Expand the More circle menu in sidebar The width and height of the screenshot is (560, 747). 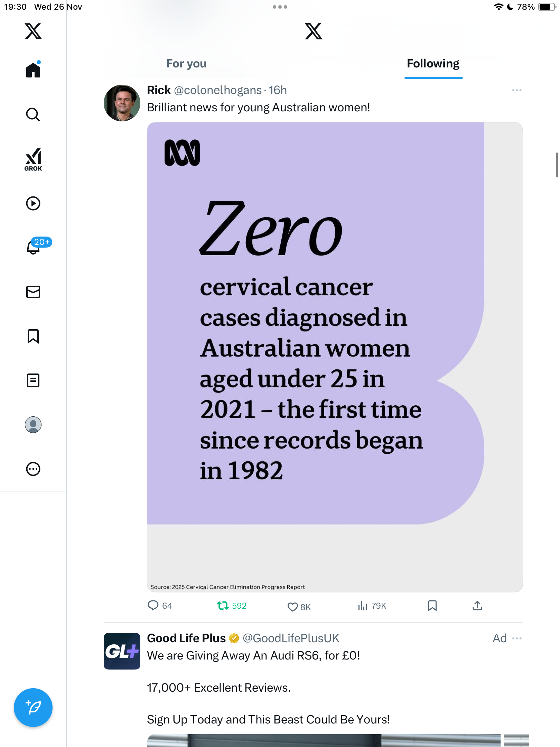coord(33,469)
